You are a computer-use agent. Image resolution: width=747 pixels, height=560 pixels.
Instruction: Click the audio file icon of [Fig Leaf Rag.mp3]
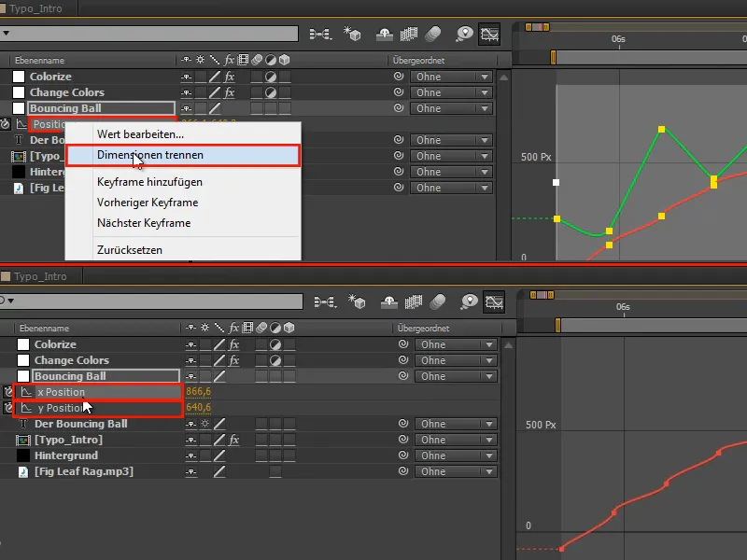22,471
